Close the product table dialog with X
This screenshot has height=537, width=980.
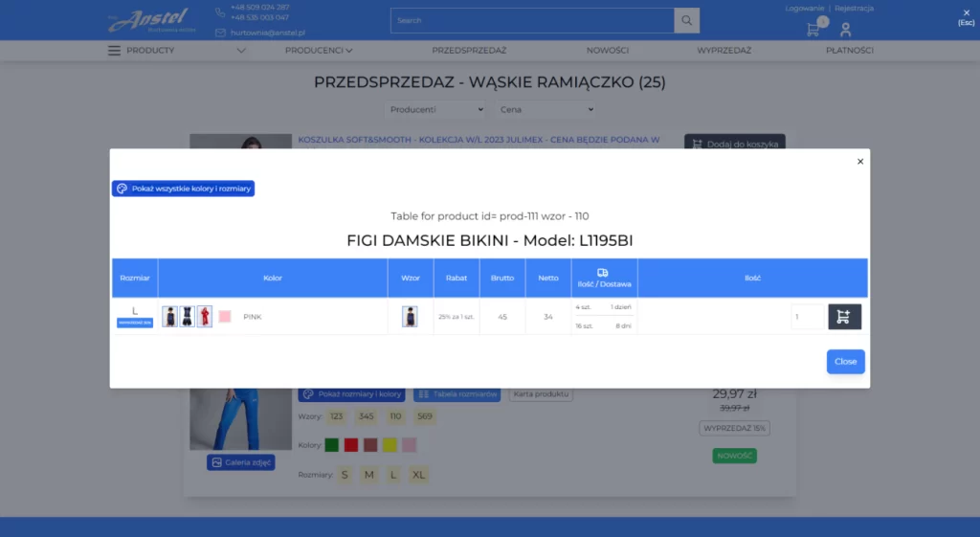point(860,161)
